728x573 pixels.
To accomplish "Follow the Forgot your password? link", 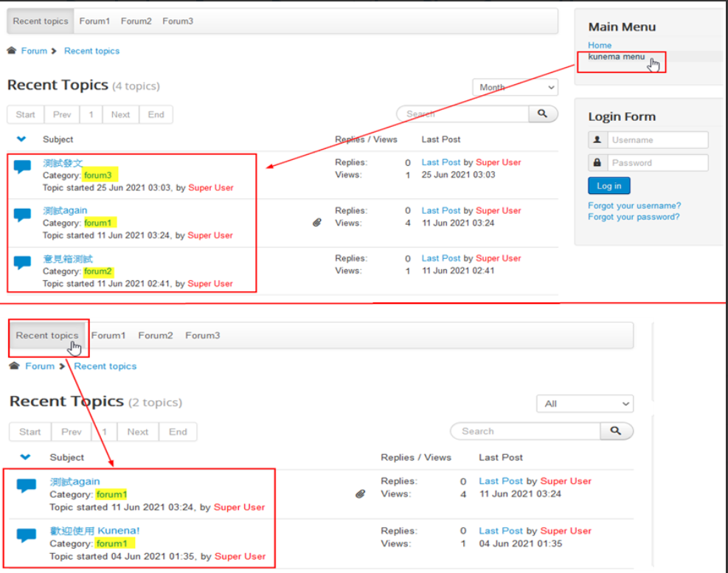I will (634, 217).
